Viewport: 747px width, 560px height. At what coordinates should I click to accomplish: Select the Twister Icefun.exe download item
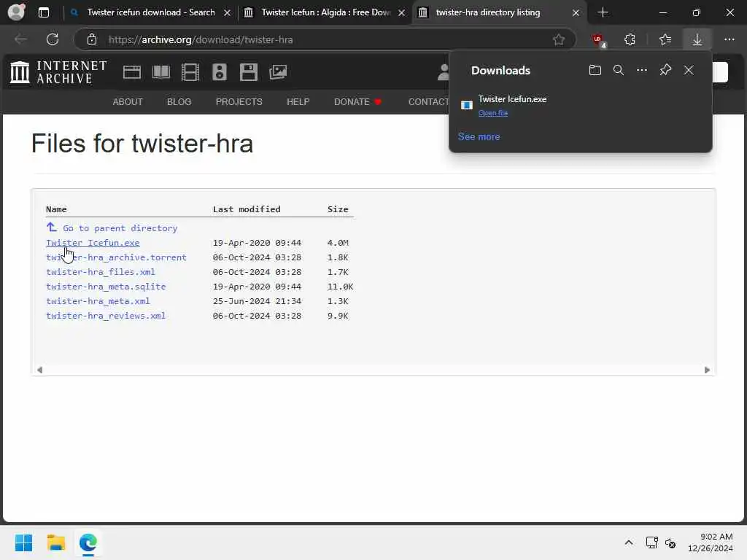[x=580, y=106]
